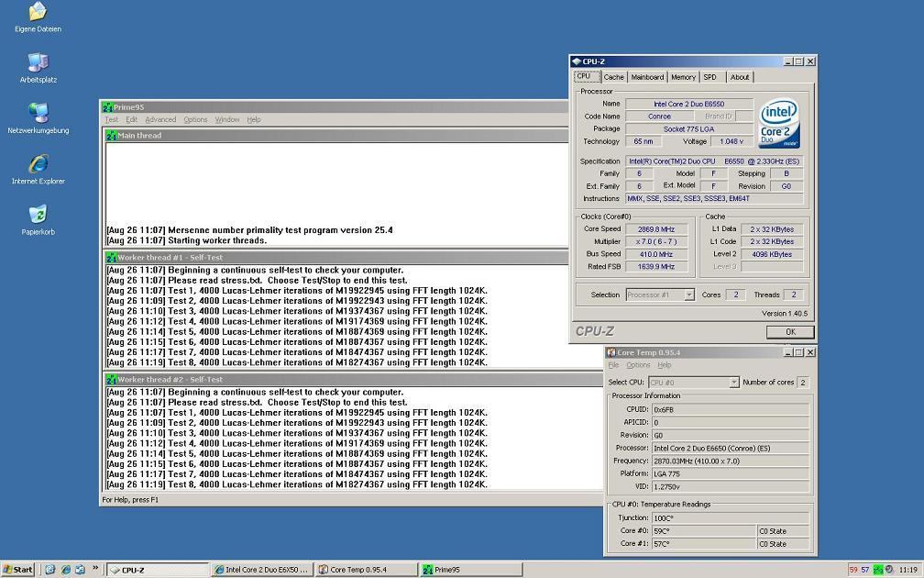The image size is (924, 578).
Task: Open Core Temp Options menu
Action: (x=638, y=365)
